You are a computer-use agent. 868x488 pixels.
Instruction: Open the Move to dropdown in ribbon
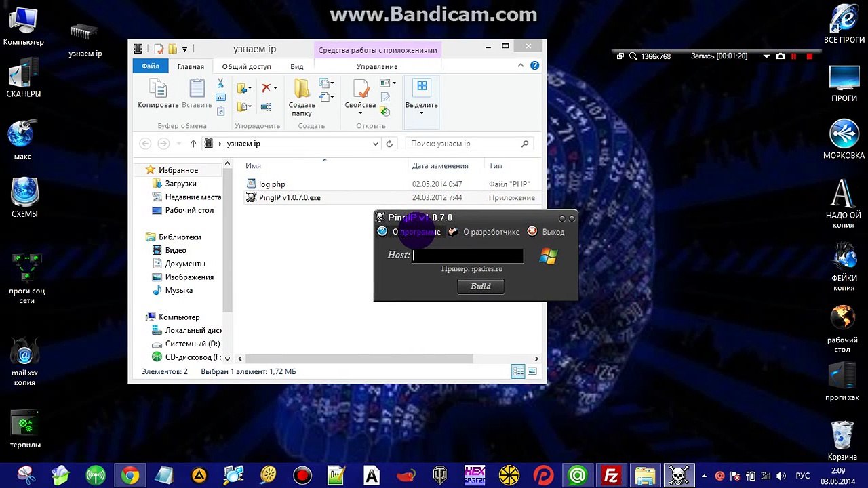tap(244, 88)
